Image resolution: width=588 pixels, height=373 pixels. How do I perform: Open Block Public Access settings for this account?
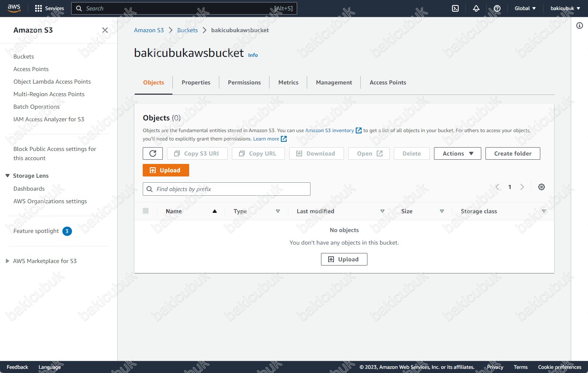pyautogui.click(x=55, y=153)
